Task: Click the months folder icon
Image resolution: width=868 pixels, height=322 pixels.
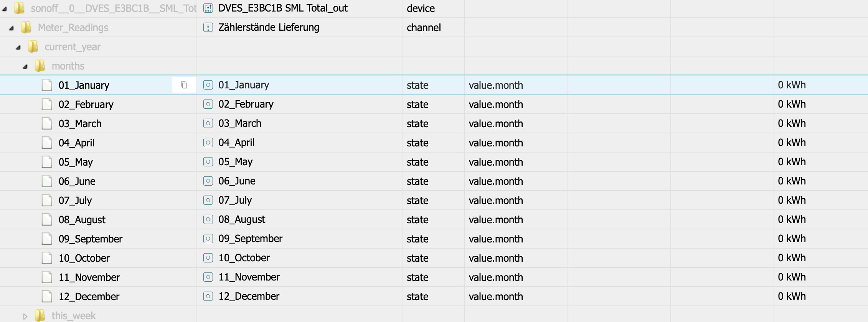Action: 40,66
